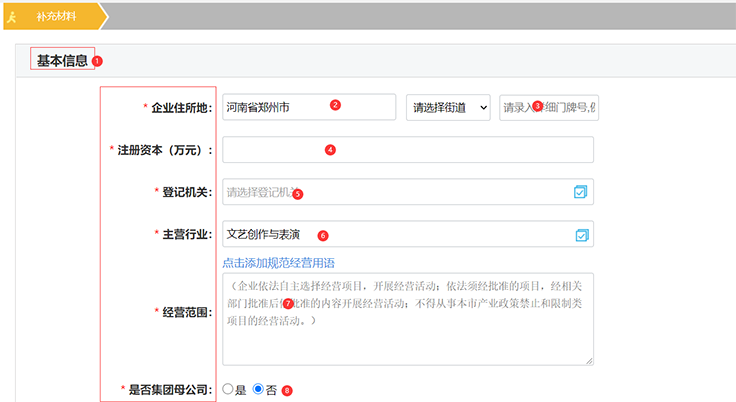Click into the 注册资本（万元） input

coord(407,149)
